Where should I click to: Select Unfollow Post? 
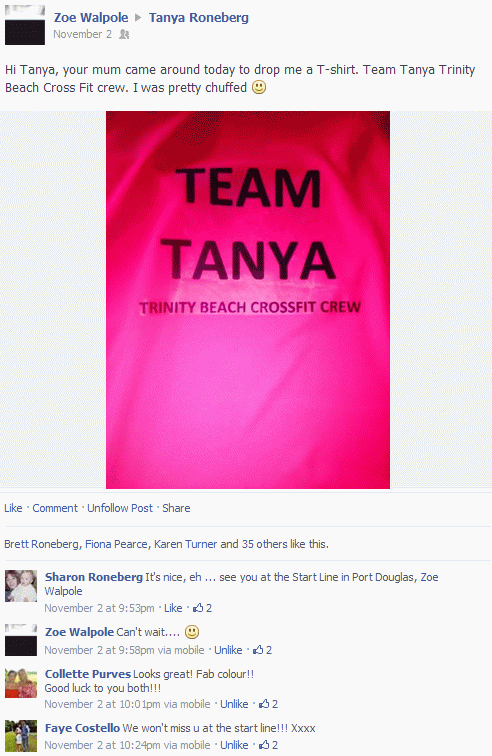coord(120,508)
